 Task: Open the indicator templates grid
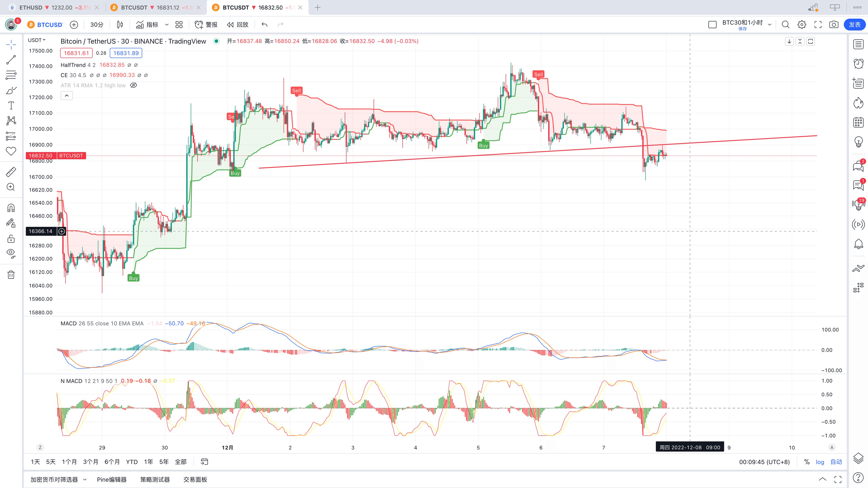pyautogui.click(x=179, y=25)
